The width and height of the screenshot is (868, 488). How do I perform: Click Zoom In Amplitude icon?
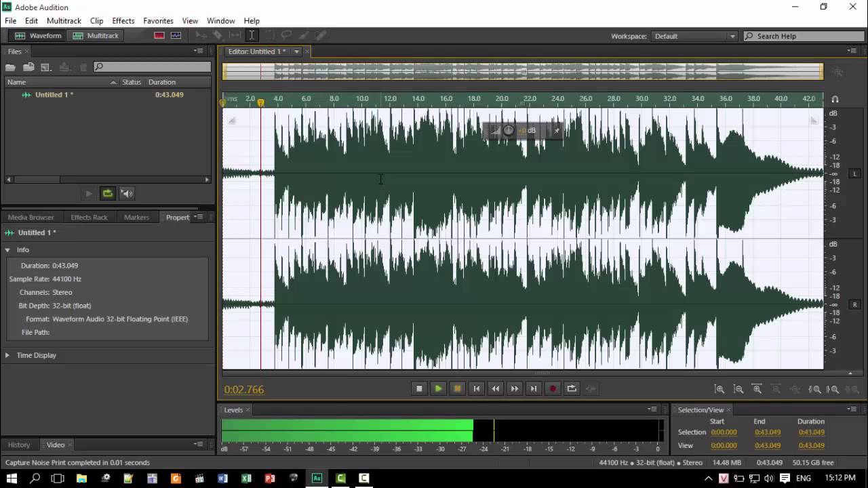coord(719,389)
